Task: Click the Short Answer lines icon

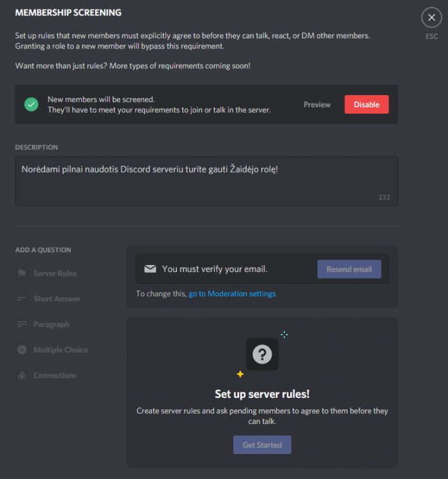Action: (22, 298)
